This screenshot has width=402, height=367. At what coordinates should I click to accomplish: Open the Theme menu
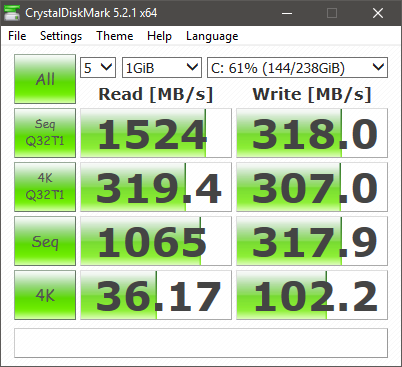coord(115,36)
